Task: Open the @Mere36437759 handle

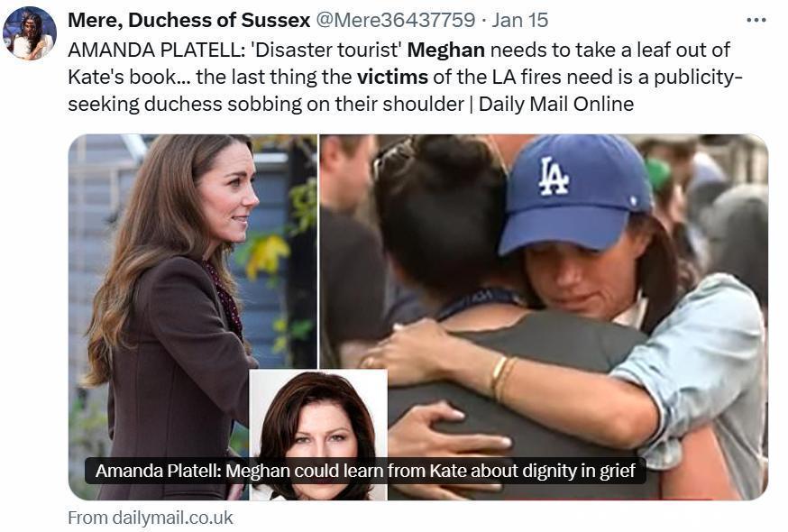Action: click(395, 20)
